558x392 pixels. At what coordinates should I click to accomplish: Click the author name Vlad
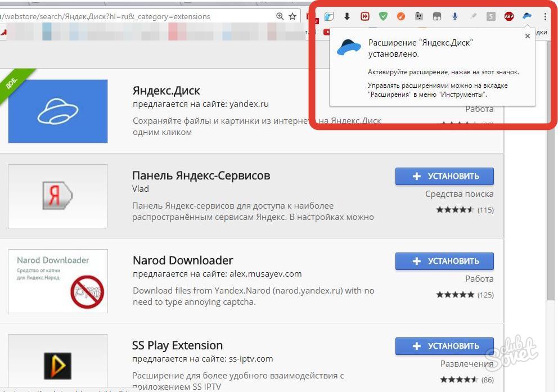140,189
